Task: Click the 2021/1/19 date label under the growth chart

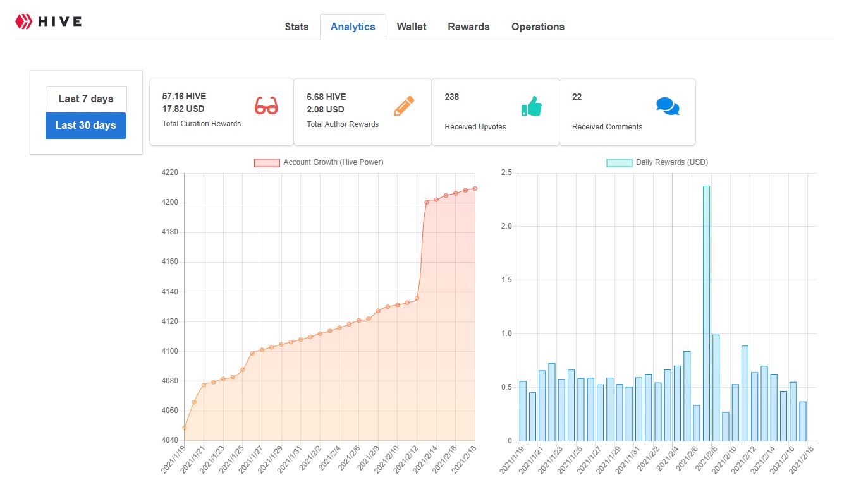Action: point(174,460)
